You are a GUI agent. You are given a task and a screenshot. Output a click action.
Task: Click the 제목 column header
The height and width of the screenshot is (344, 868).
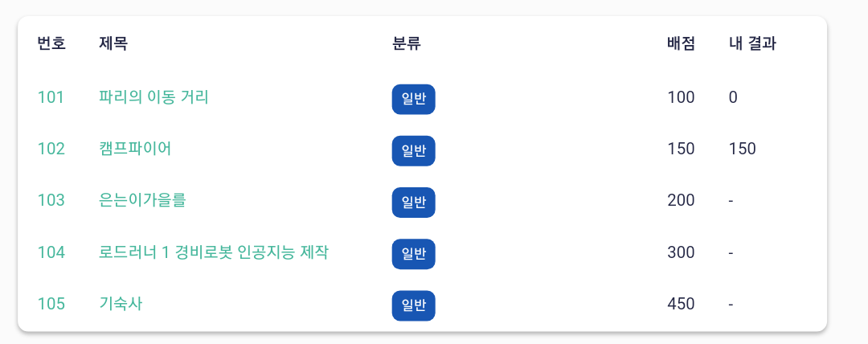(113, 43)
